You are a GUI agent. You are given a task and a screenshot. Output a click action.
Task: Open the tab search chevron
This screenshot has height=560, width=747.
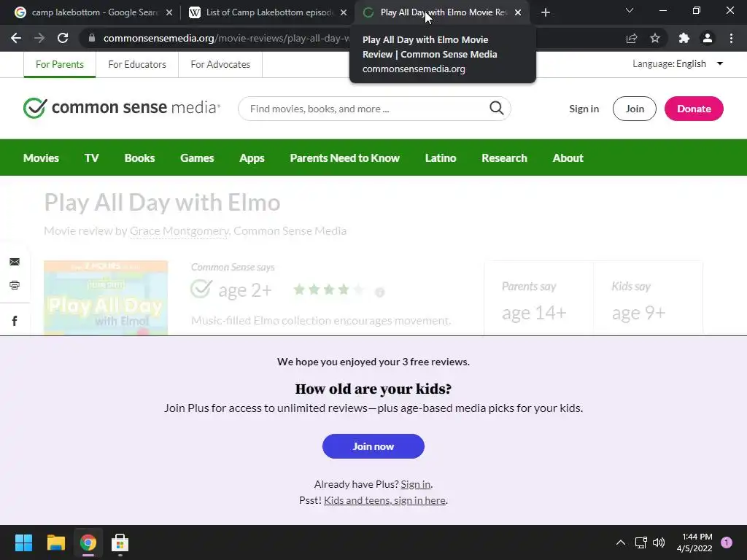pyautogui.click(x=630, y=10)
